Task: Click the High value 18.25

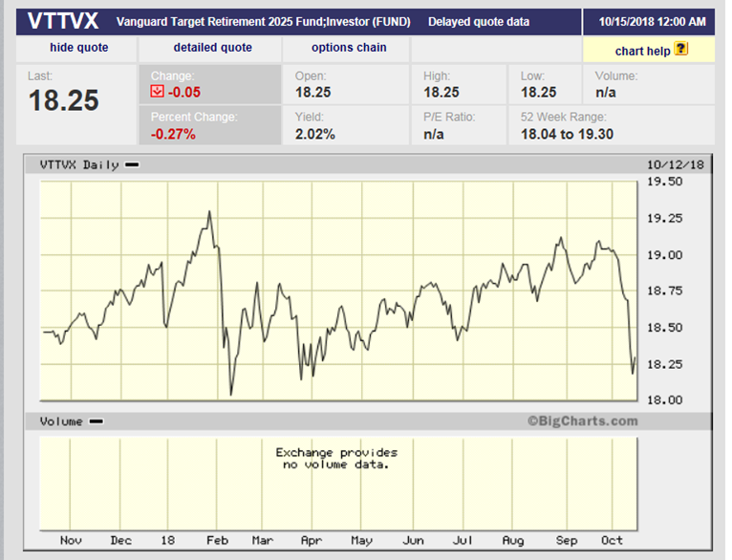Action: (441, 93)
